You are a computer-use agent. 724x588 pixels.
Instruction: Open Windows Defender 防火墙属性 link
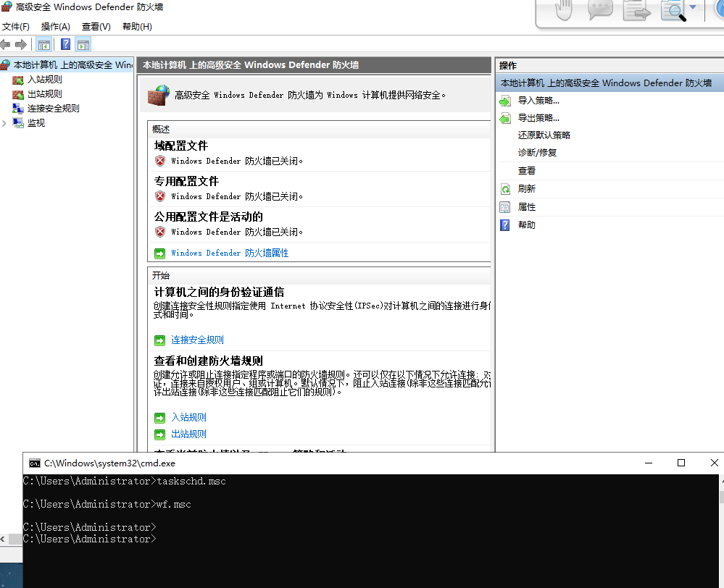(x=230, y=253)
